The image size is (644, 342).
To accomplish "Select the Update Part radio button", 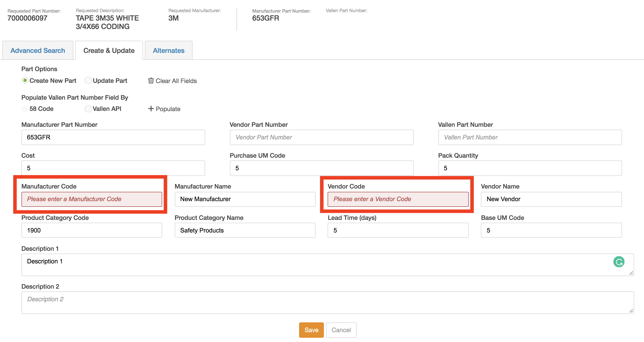I will coord(88,80).
